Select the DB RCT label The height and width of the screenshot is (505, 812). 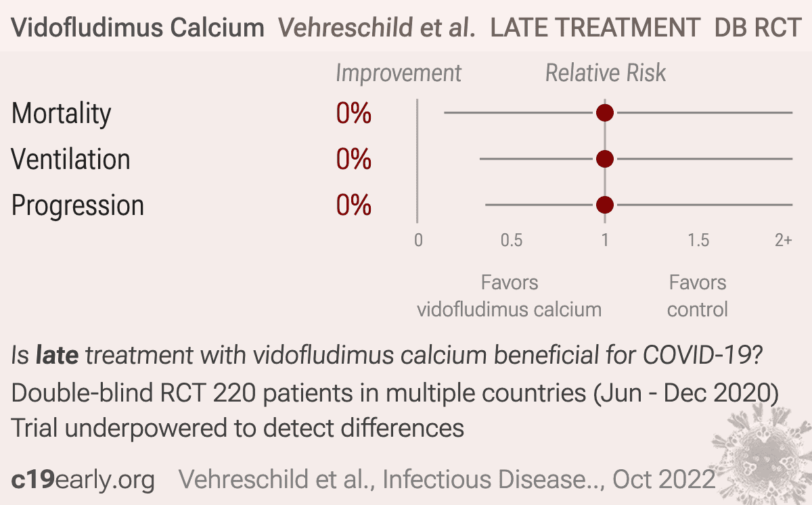(758, 28)
